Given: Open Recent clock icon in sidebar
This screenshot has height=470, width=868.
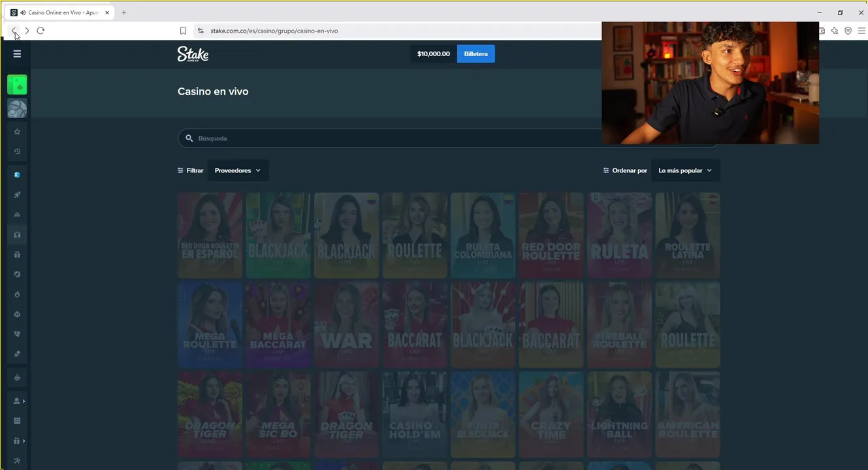Looking at the screenshot, I should pos(17,151).
